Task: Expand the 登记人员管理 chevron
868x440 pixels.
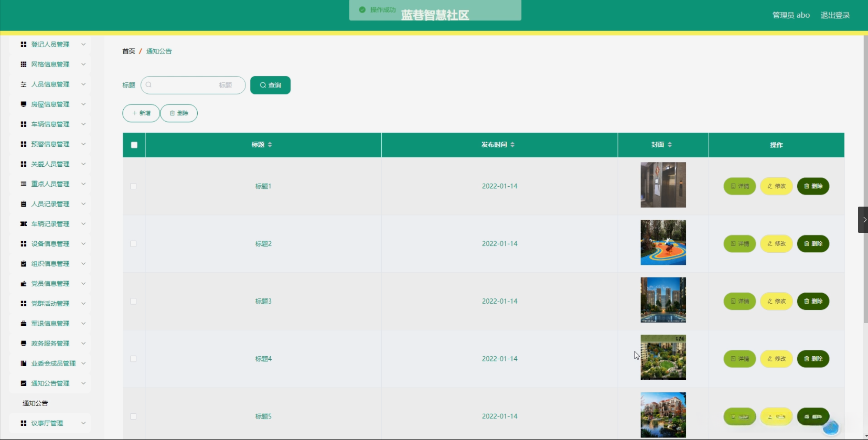Action: (83, 45)
